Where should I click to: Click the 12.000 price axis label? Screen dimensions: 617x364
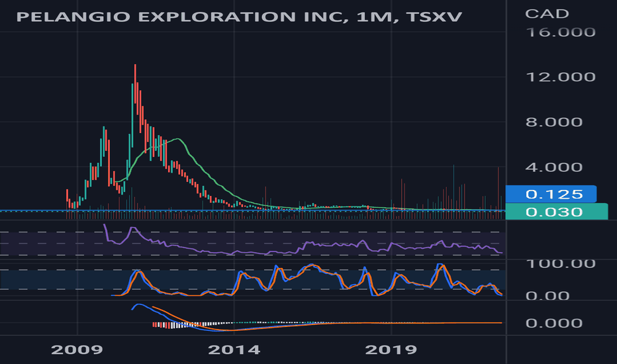click(560, 77)
